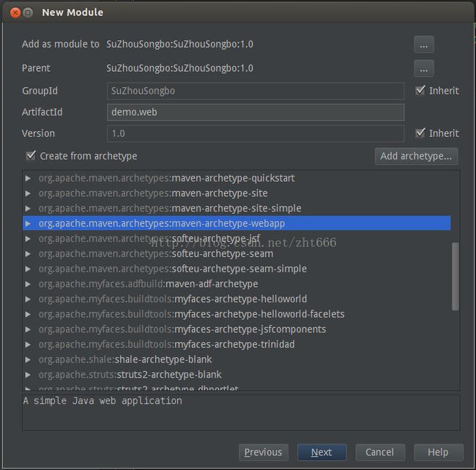476x470 pixels.
Task: Select myfaces-archetype-jsfcomponents entry
Action: point(182,329)
